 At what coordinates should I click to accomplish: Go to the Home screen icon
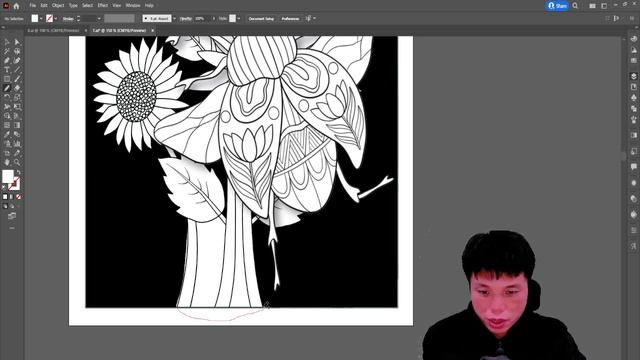pos(16,6)
